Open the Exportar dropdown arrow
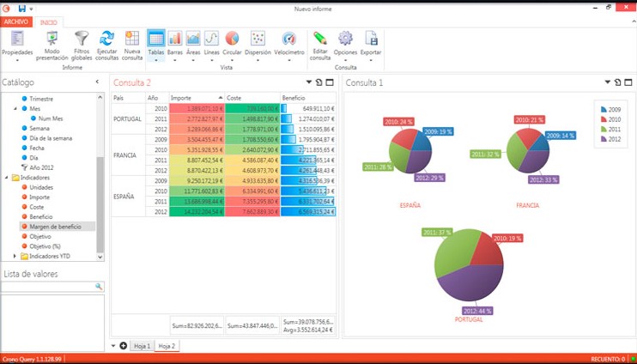Viewport: 637px width, 364px height. pos(371,61)
